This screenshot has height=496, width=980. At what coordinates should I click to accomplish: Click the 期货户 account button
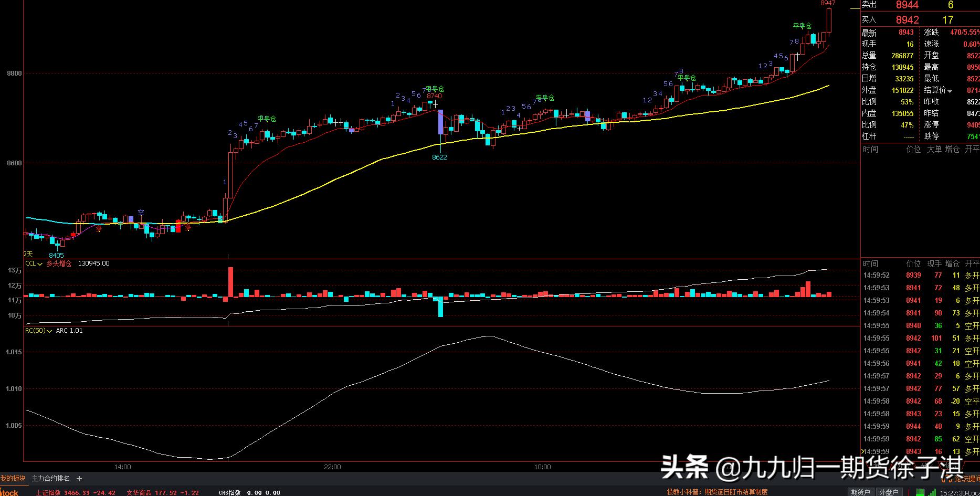coord(860,492)
